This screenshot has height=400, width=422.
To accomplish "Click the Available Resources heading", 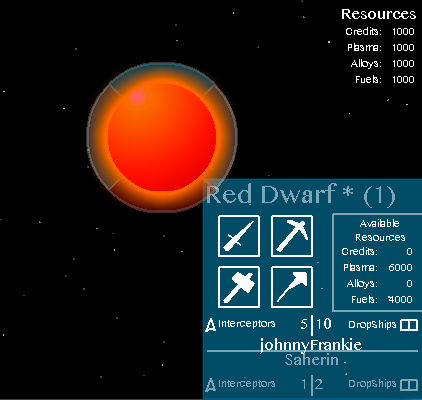I will point(380,230).
